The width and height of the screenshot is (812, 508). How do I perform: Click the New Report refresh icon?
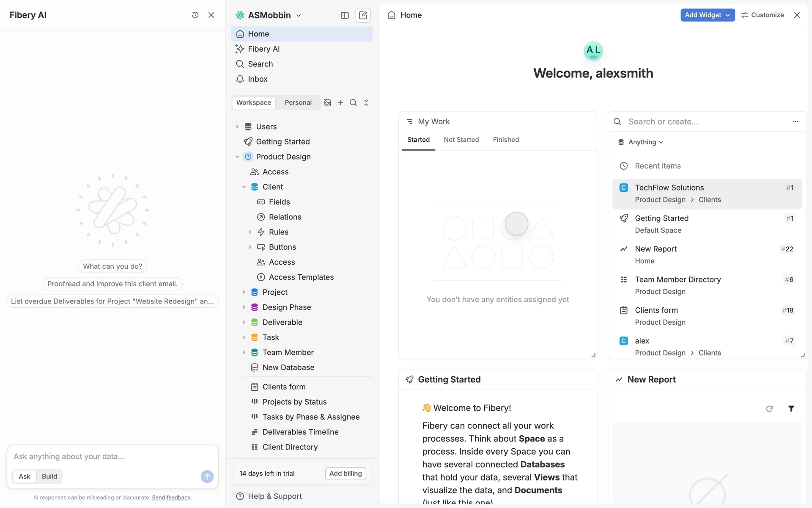click(x=769, y=409)
